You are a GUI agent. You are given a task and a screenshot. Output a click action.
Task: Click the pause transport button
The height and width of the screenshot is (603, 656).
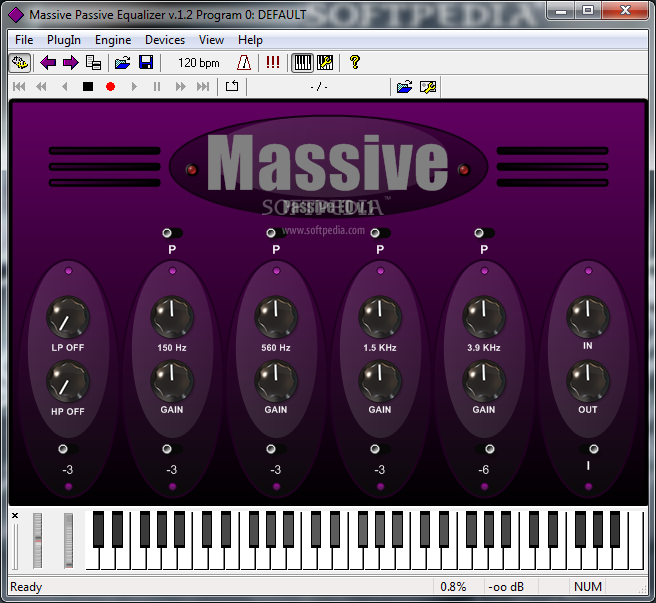tap(157, 87)
